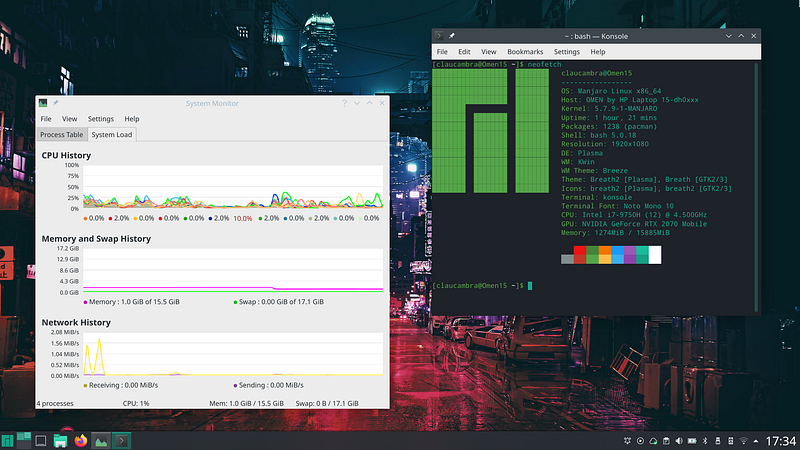Viewport: 800px width, 450px height.
Task: Click the Konsole window terminal icon
Action: pyautogui.click(x=439, y=36)
